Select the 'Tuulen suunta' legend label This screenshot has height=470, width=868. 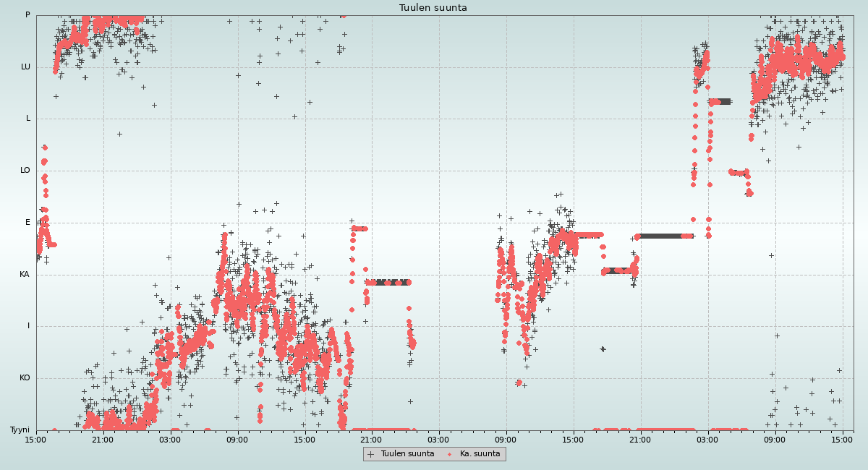click(407, 454)
